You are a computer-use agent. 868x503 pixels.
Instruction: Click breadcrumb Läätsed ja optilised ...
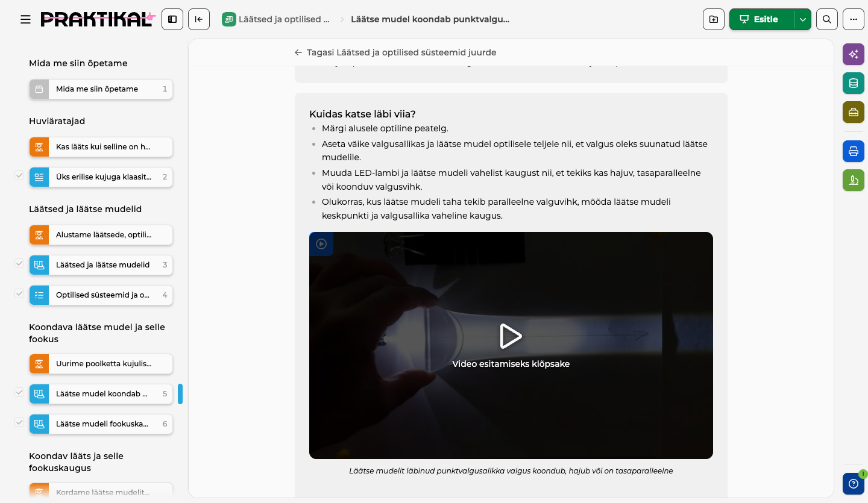coord(284,19)
